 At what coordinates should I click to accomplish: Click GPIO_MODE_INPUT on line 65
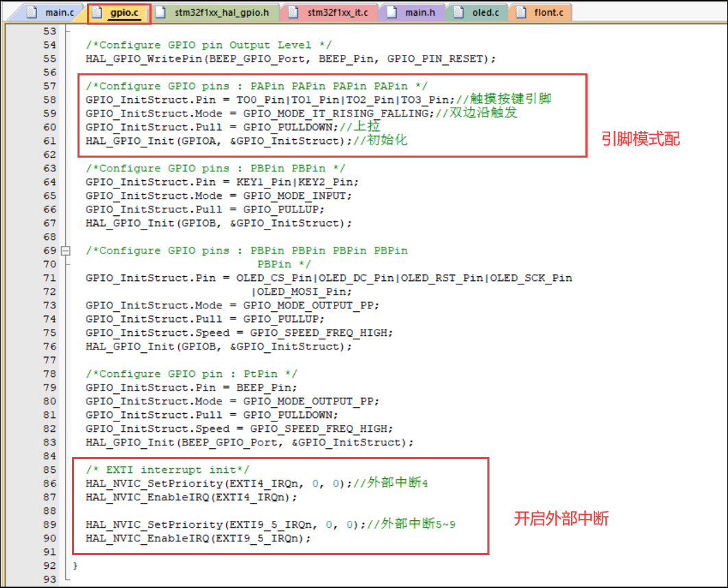(x=294, y=196)
